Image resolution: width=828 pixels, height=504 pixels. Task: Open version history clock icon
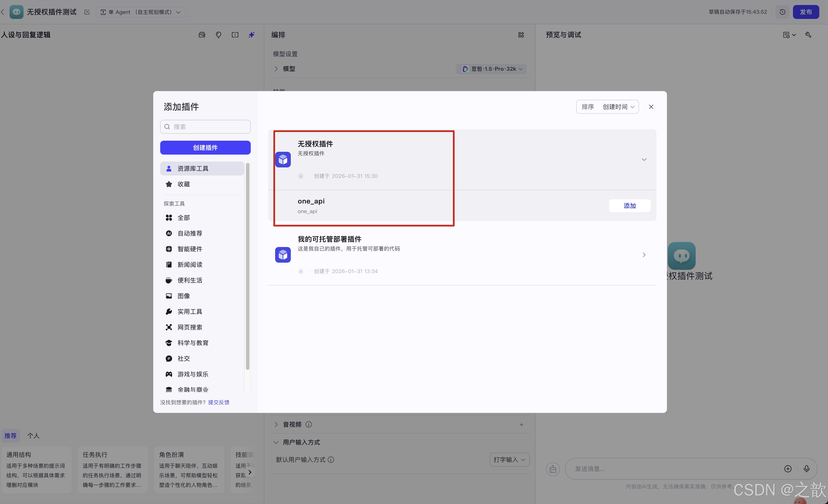782,12
